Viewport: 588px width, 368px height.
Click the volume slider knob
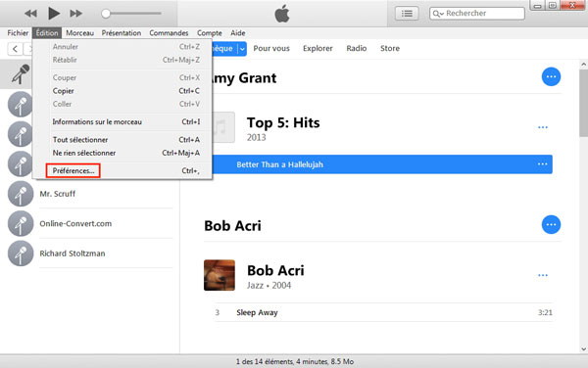pyautogui.click(x=106, y=14)
